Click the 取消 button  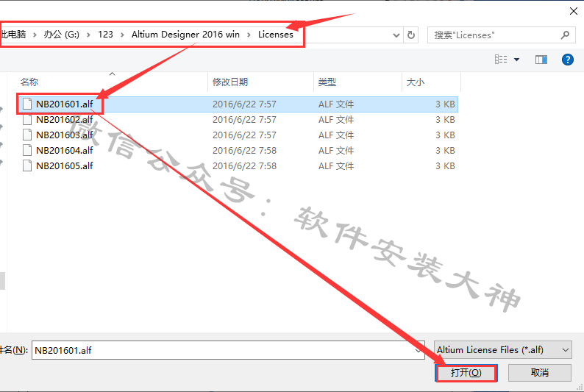click(x=539, y=373)
